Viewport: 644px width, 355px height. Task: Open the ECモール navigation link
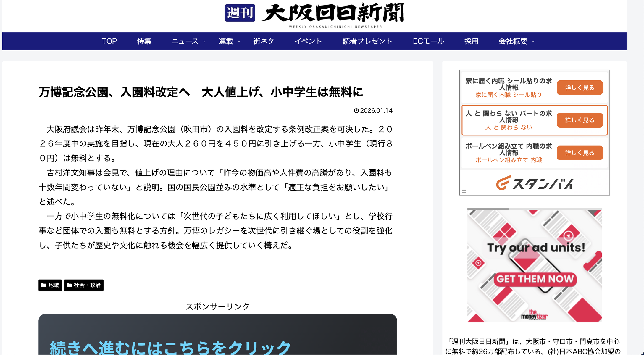tap(428, 41)
